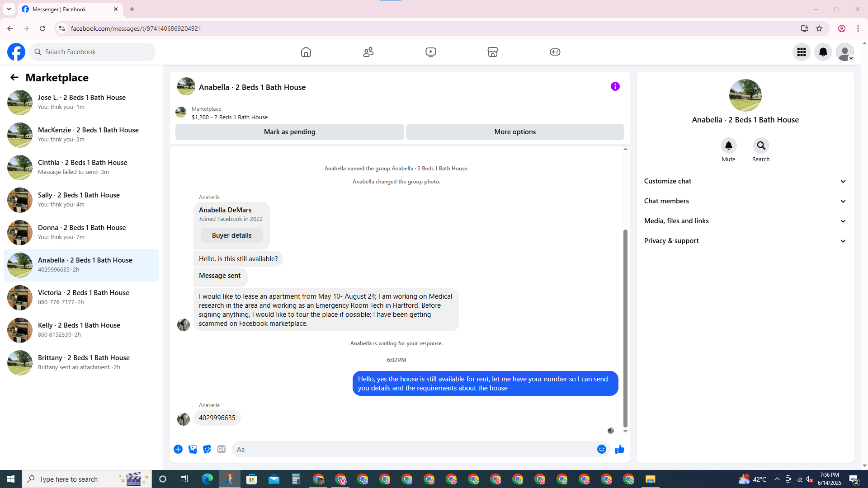Open Chrome three-dot menu

click(x=858, y=28)
